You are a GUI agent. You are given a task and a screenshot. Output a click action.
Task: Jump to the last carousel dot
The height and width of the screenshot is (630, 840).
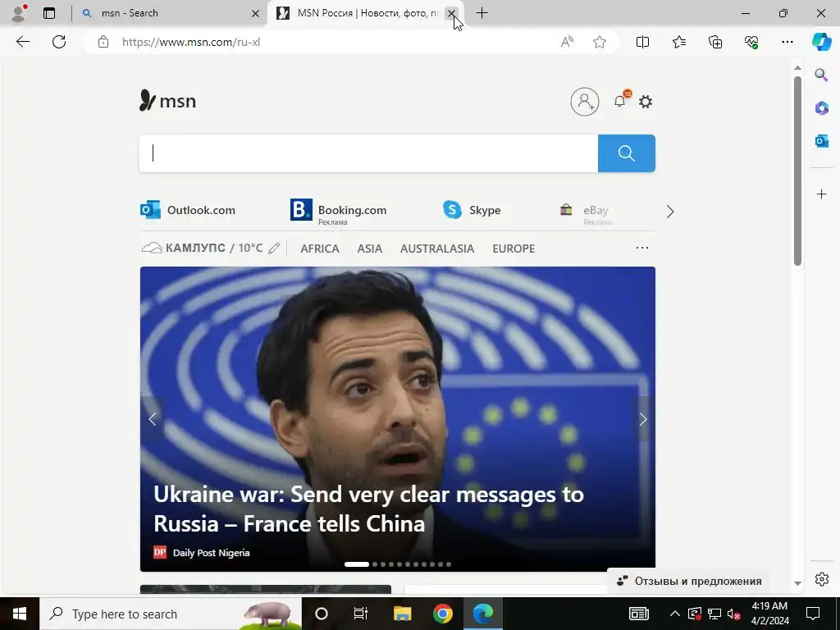tap(449, 564)
